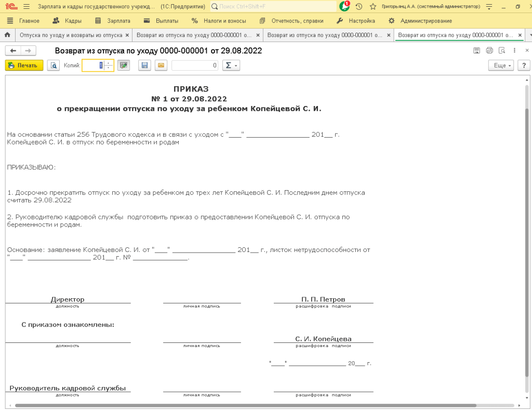Click the printer icon at top right
532x411 pixels.
tap(489, 50)
